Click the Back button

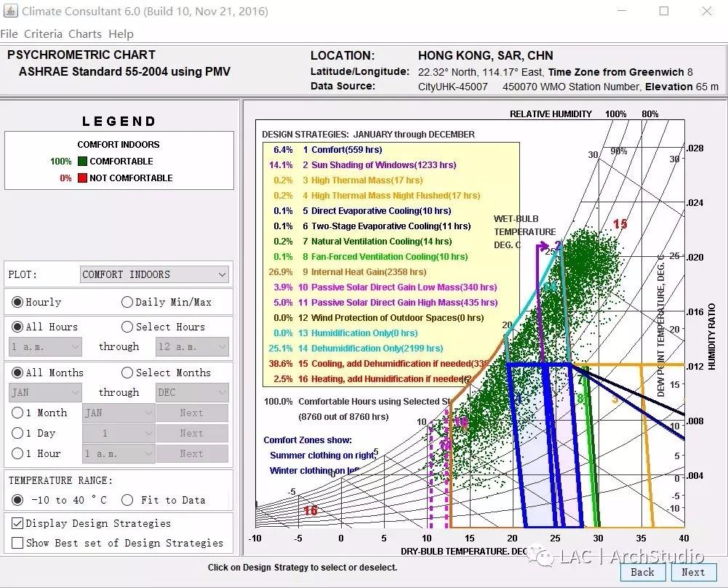643,572
